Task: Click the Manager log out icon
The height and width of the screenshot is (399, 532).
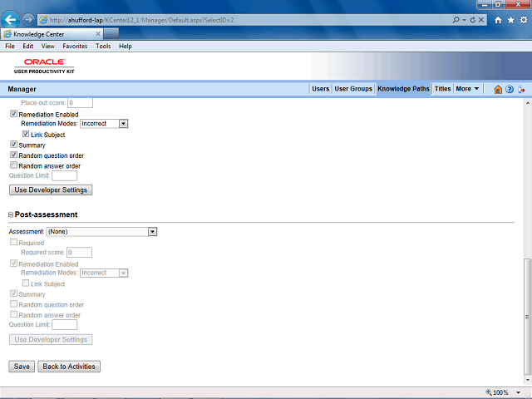Action: pyautogui.click(x=521, y=89)
